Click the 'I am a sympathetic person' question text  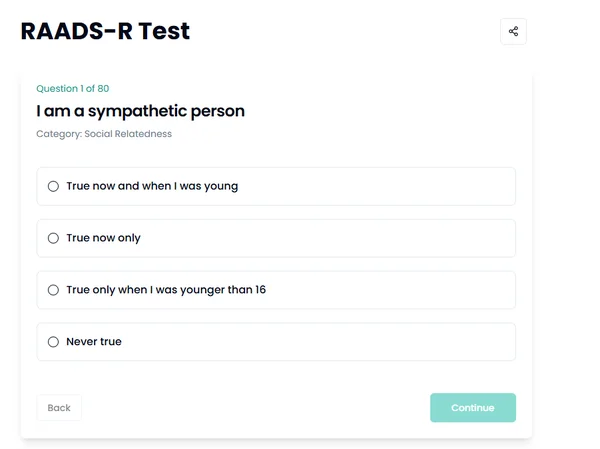140,111
